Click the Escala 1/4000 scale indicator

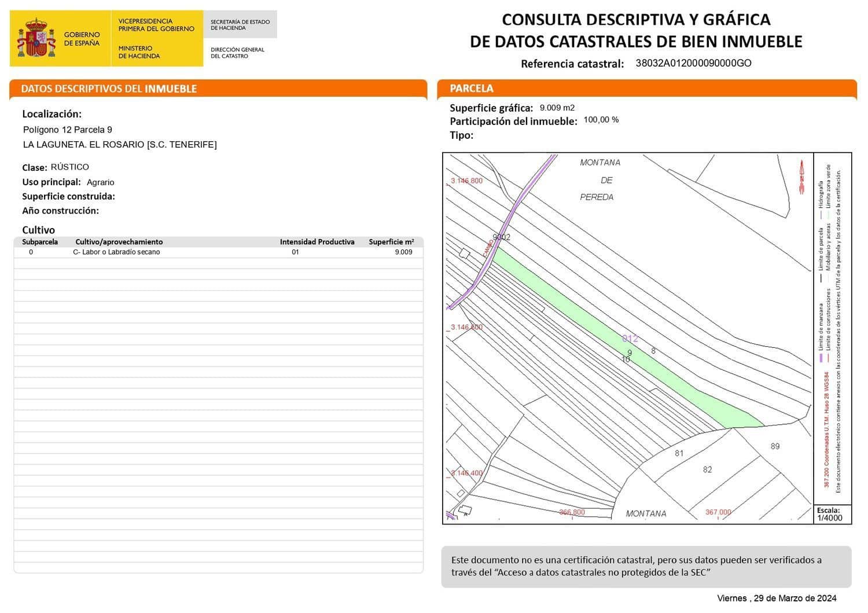point(829,514)
